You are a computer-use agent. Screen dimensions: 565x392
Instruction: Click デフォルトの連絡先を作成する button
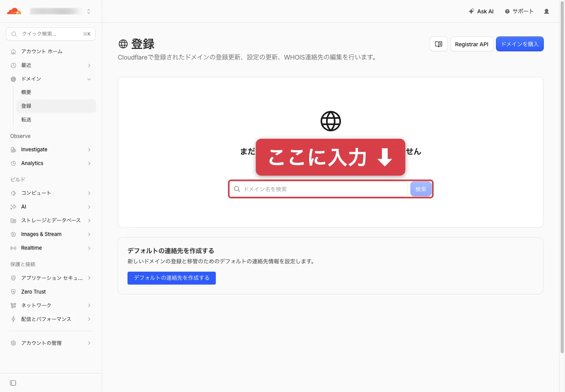point(171,278)
